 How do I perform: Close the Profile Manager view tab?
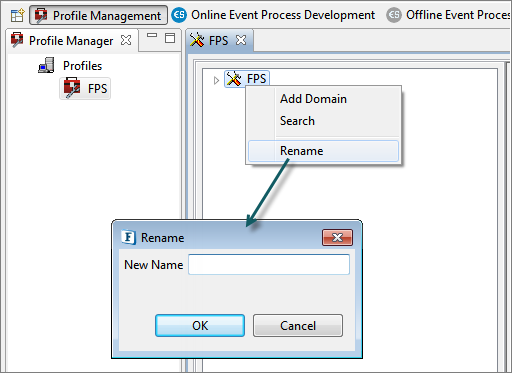[x=126, y=40]
